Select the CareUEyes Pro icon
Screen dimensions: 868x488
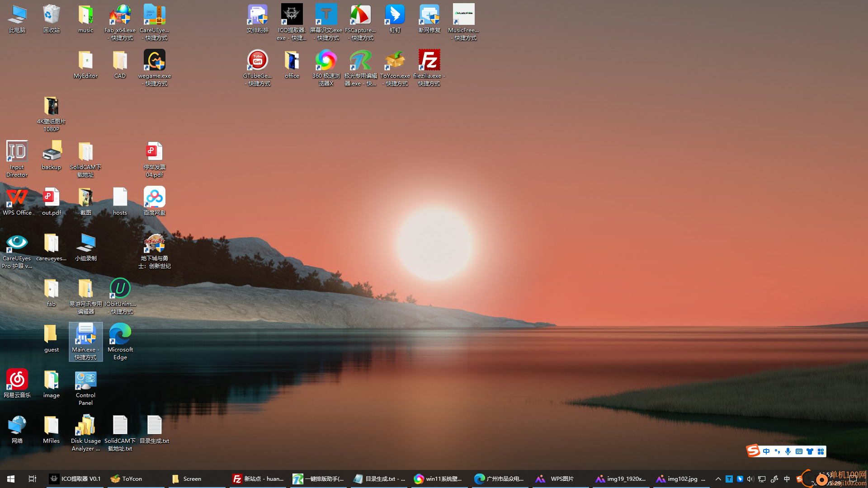pyautogui.click(x=17, y=251)
